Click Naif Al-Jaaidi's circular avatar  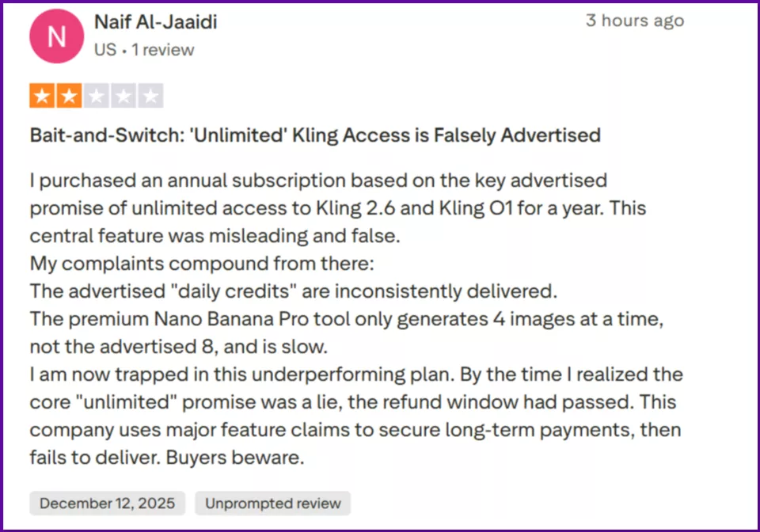[56, 36]
